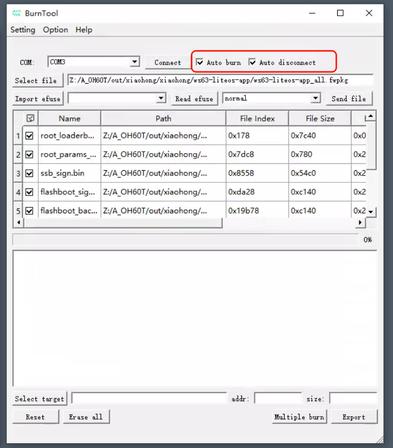Uncheck the flashboot_bac... row checkbox

(x=29, y=211)
